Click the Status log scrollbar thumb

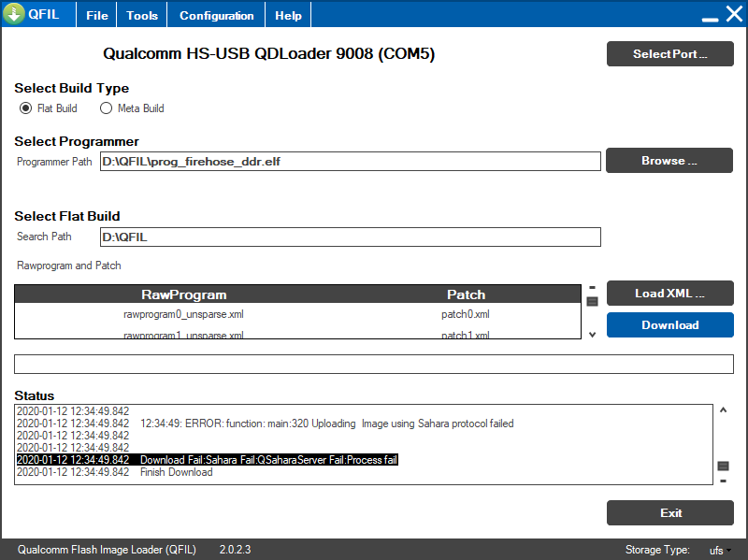[723, 466]
